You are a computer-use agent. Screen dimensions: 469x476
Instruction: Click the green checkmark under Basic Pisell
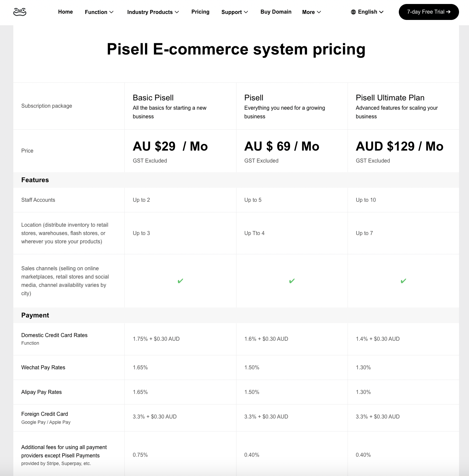(x=180, y=281)
